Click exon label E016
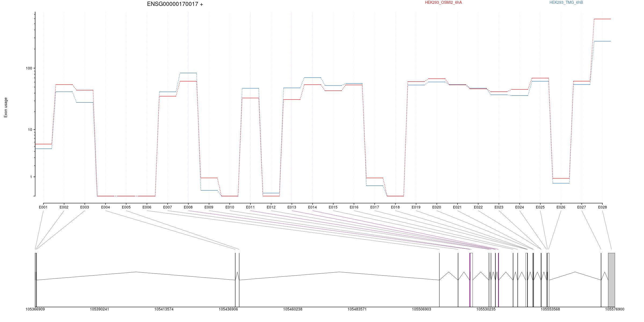This screenshot has width=644, height=322. (354, 207)
